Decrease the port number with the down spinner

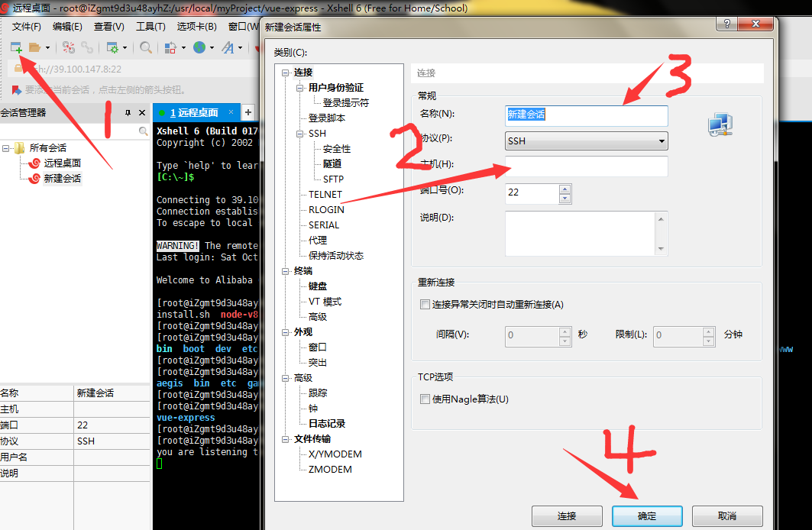pyautogui.click(x=565, y=199)
